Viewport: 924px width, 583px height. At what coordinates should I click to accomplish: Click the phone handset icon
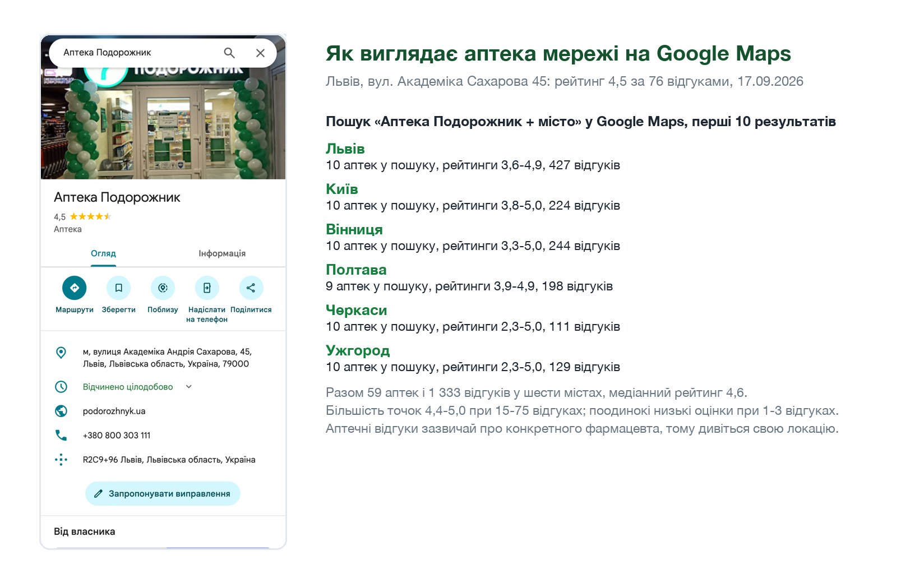coord(61,435)
